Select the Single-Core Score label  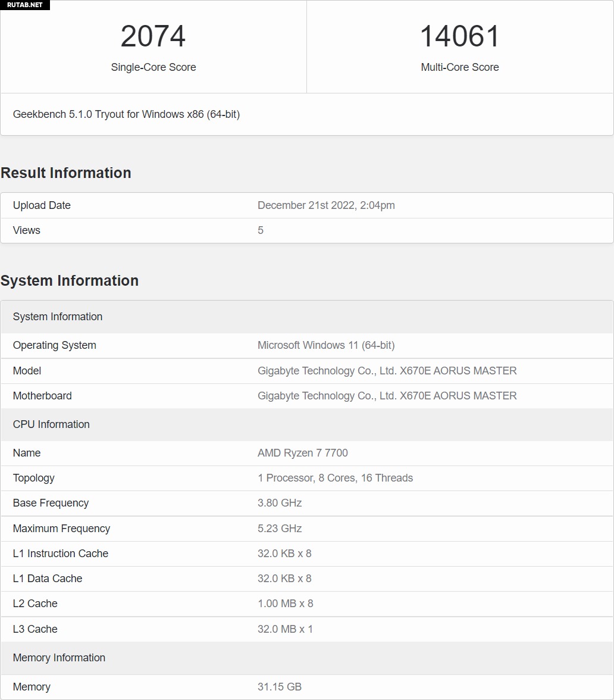tap(153, 67)
